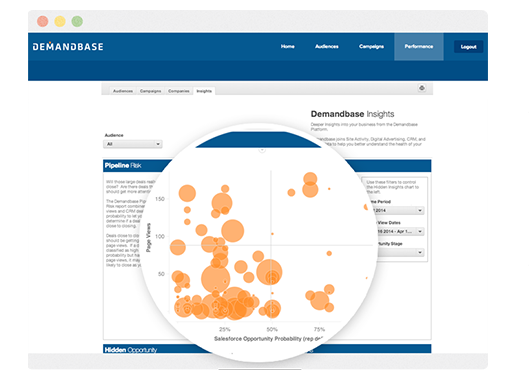The image size is (529, 389).
Task: Open the Campaigns navigation item
Action: click(x=371, y=47)
